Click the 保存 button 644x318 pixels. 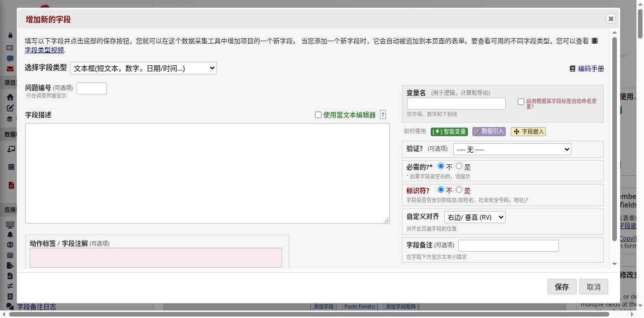(562, 287)
